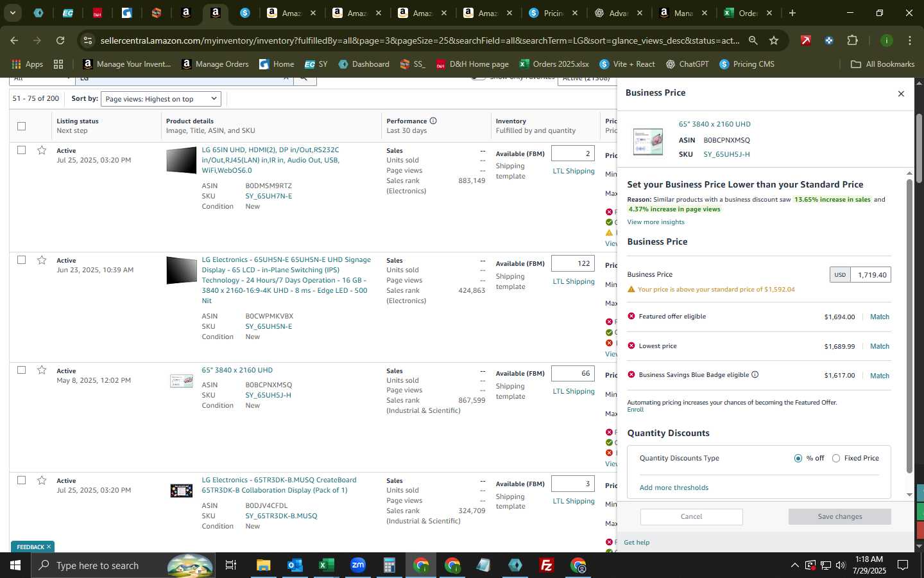
Task: Open All Bookmarks folder
Action: [882, 64]
